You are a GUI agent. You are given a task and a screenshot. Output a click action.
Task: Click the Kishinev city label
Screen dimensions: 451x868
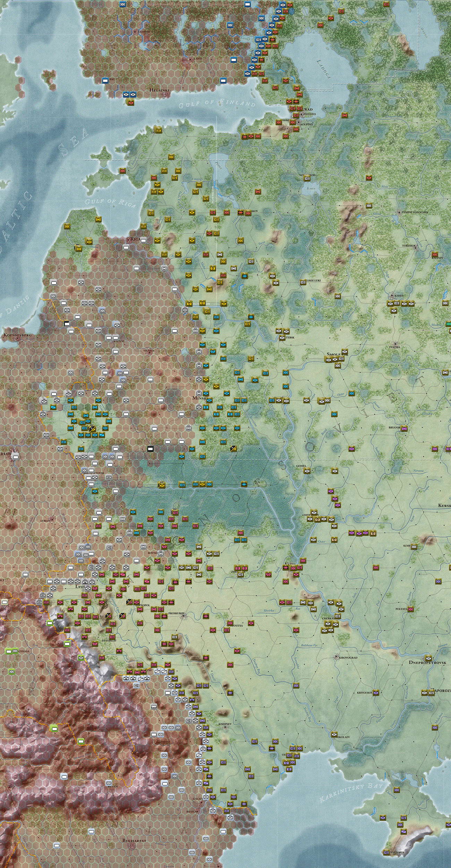tap(225, 724)
